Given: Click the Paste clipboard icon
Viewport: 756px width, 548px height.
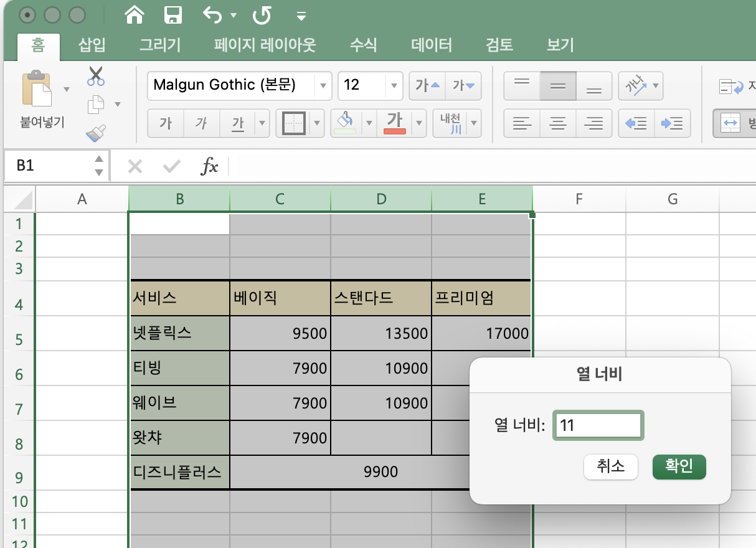Looking at the screenshot, I should [38, 88].
